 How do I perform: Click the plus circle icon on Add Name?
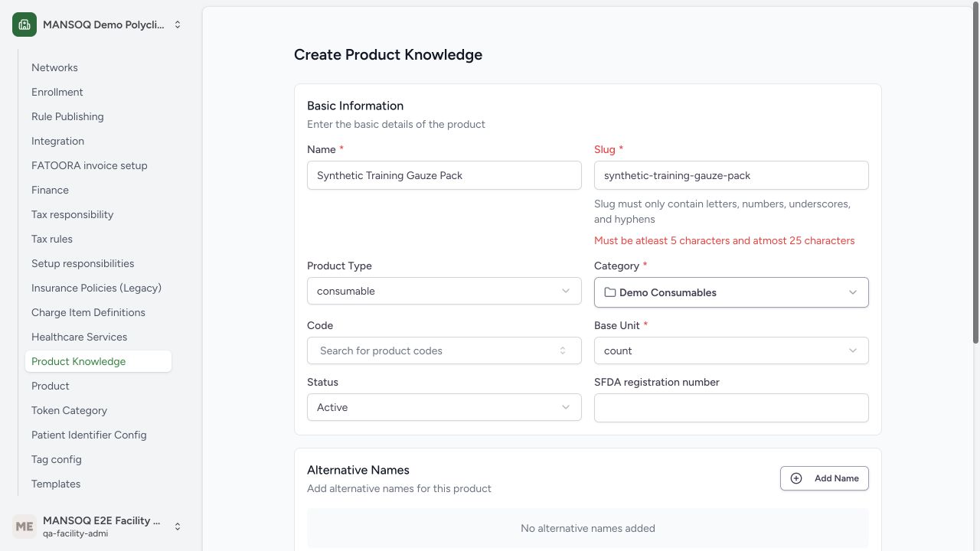(x=796, y=478)
